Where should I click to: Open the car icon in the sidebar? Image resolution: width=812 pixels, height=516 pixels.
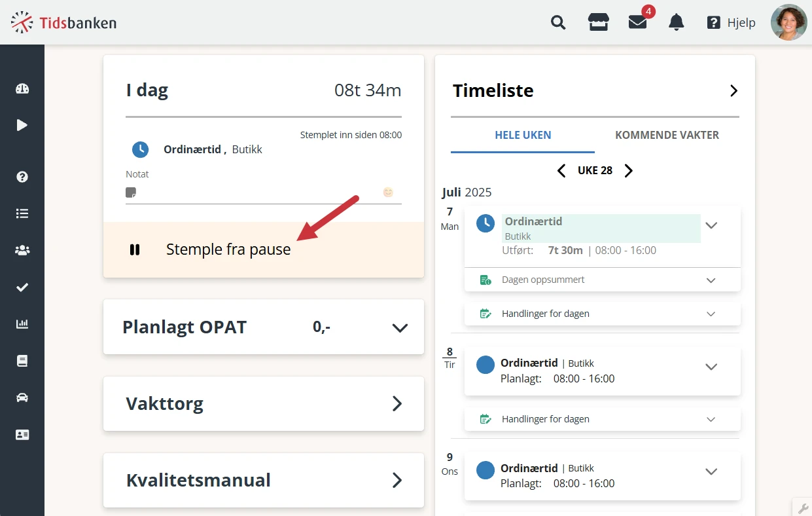point(22,397)
